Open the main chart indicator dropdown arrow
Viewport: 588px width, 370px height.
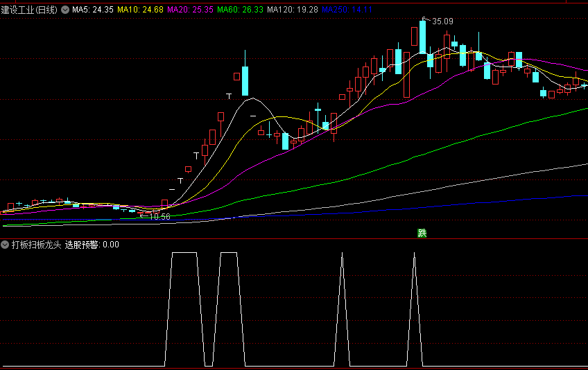(65, 10)
